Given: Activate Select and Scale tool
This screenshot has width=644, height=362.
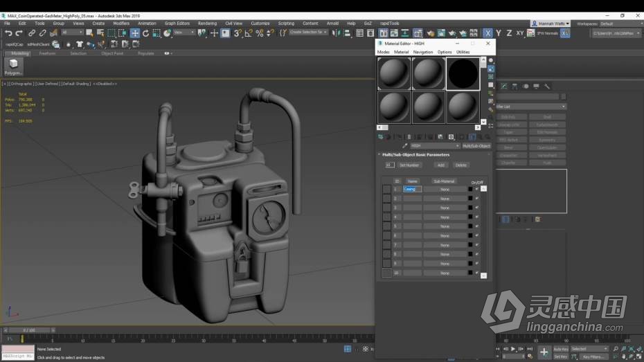Looking at the screenshot, I should [x=156, y=33].
